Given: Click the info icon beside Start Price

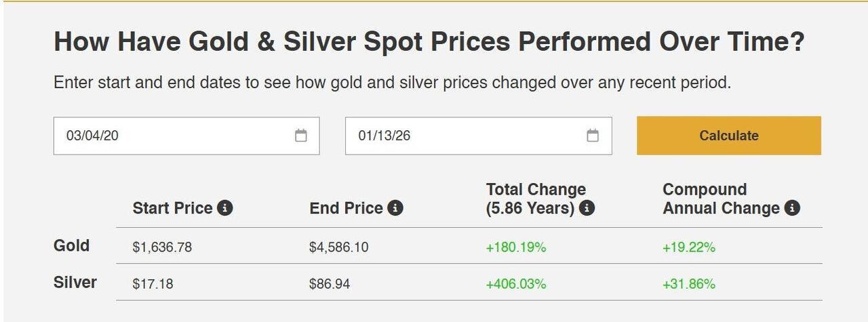Looking at the screenshot, I should point(225,208).
